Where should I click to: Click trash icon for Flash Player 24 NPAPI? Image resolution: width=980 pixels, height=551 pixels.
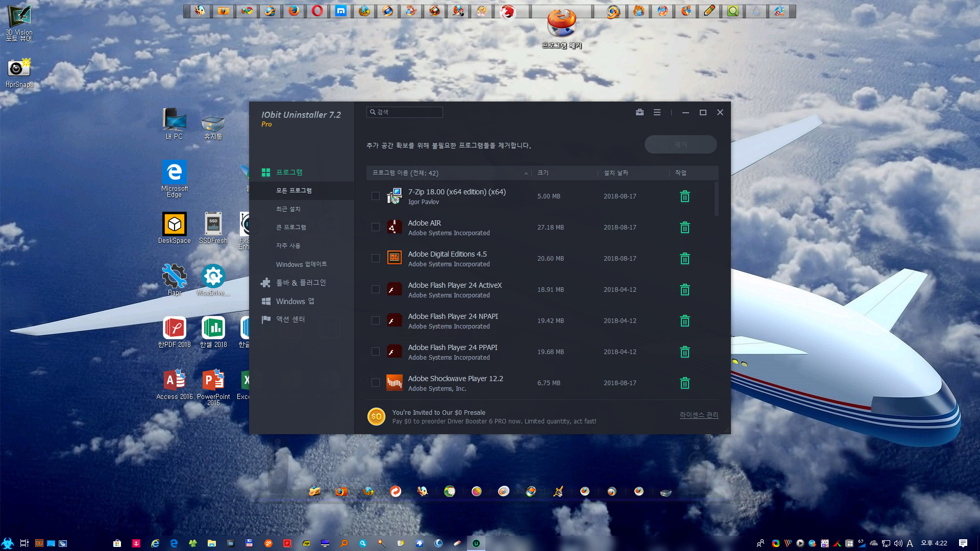point(685,321)
